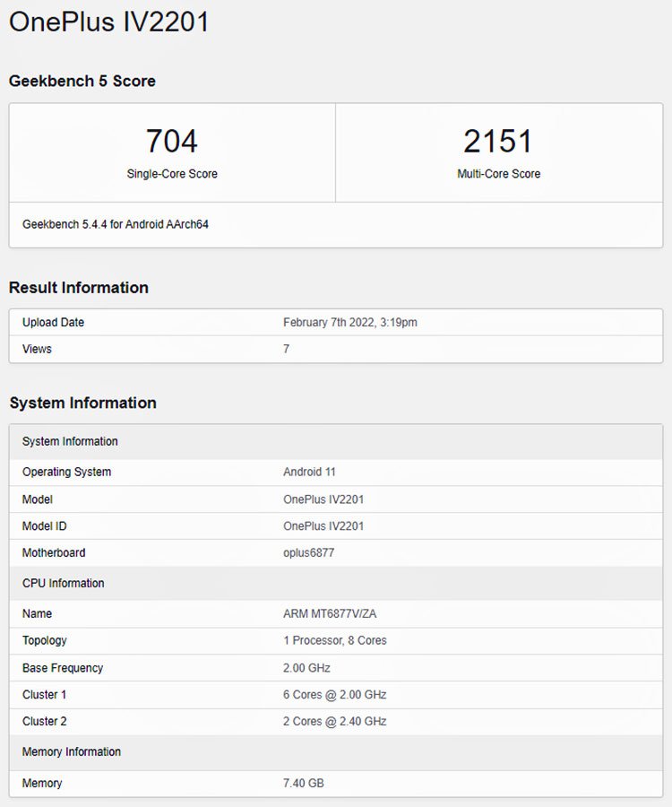The height and width of the screenshot is (807, 672).
Task: Click the 'System Information' table section header
Action: (70, 441)
